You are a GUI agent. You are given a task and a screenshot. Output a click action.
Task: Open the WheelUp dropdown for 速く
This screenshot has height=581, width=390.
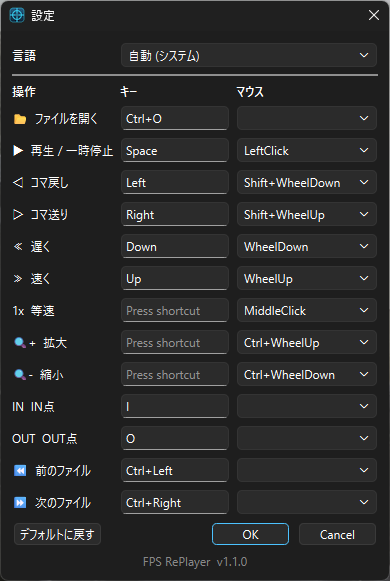(307, 278)
